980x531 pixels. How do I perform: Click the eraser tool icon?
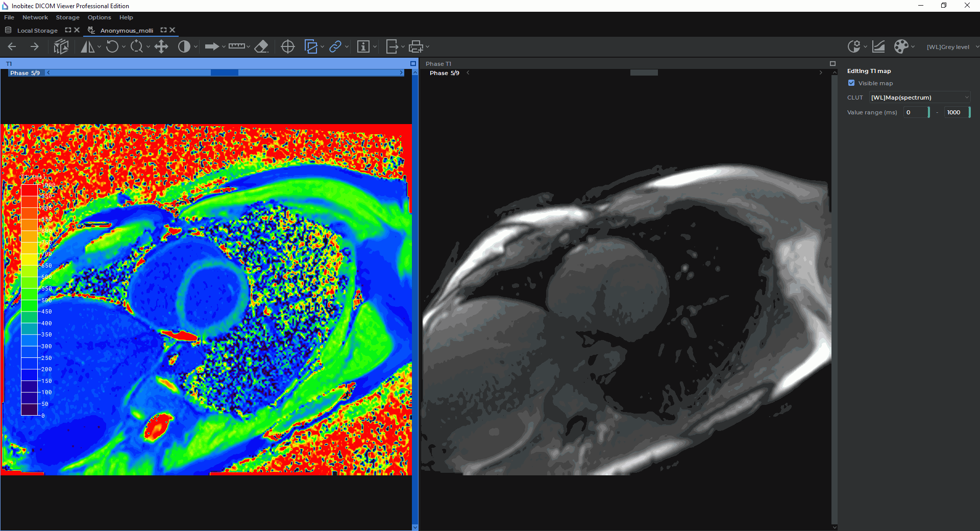(261, 47)
